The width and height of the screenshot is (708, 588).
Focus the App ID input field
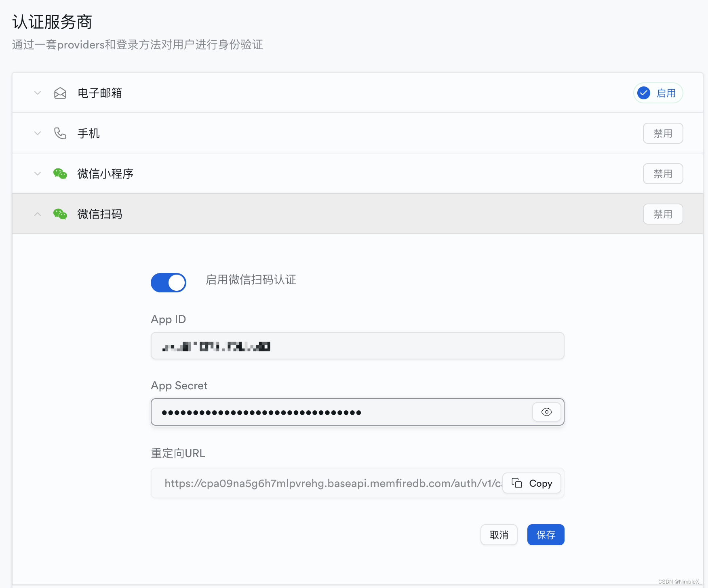click(358, 346)
